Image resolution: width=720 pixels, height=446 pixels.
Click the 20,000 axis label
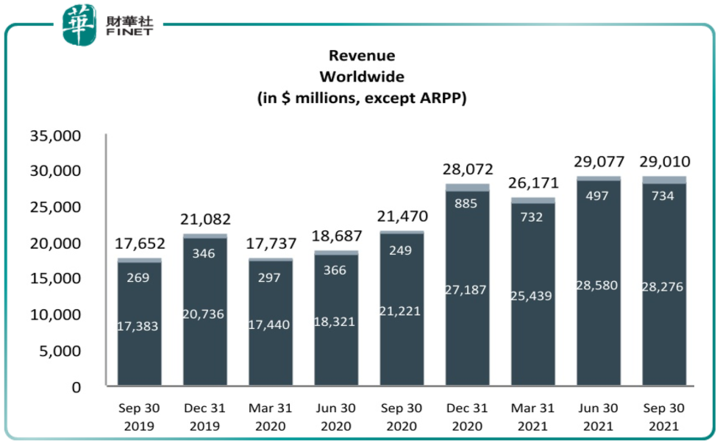55,243
